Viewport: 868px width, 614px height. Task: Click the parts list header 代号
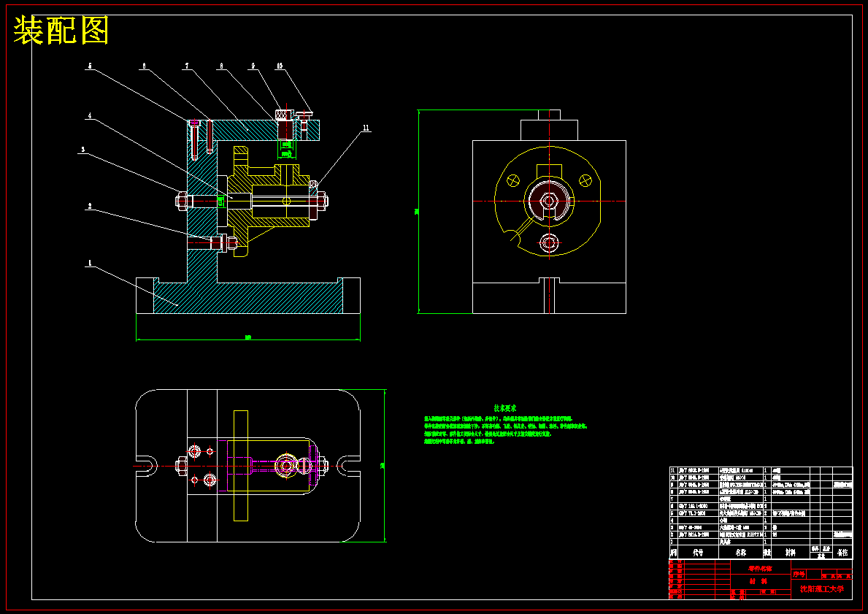[698, 553]
